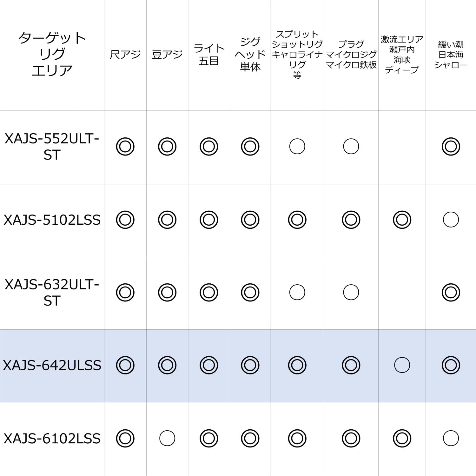Click XAJS-6102LSS double circle under ジグヘッド単体 column
The width and height of the screenshot is (476, 476).
point(250,438)
